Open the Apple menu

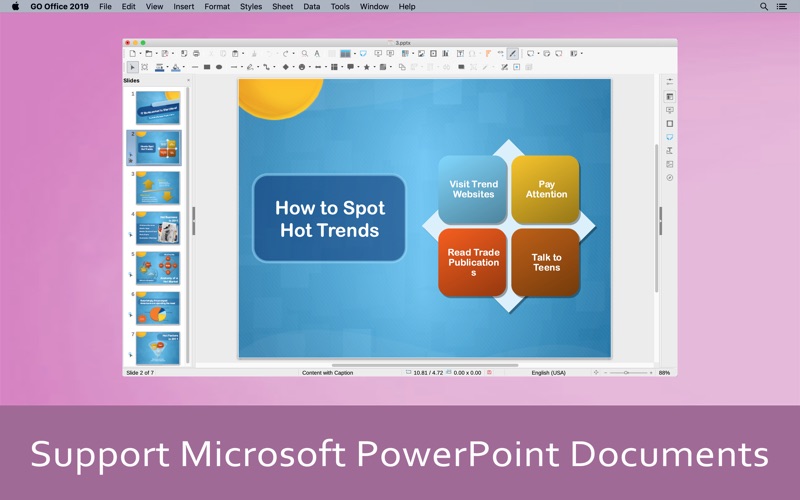point(15,6)
